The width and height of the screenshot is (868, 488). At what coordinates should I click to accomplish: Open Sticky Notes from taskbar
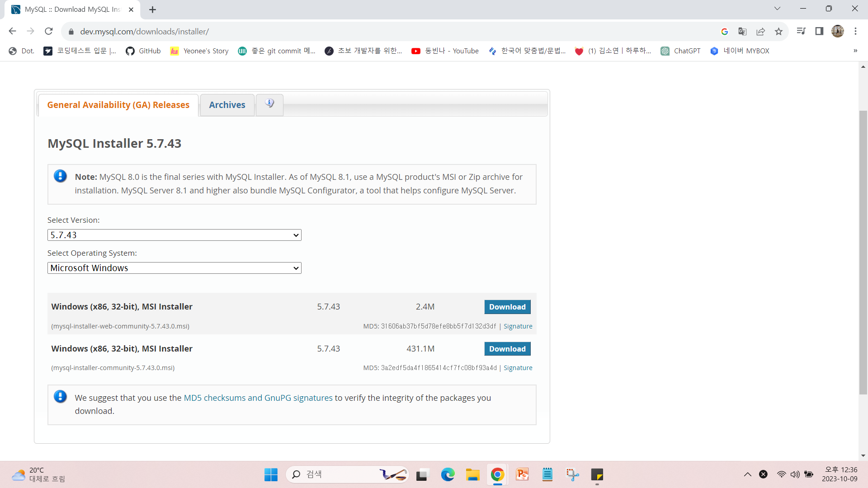click(x=597, y=474)
